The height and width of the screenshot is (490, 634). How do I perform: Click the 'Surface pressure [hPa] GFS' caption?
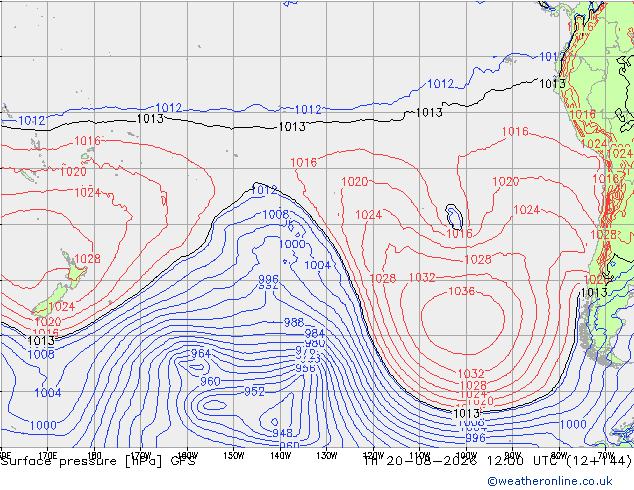pos(98,461)
